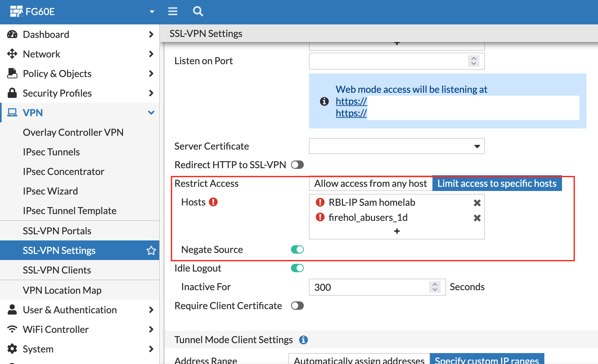Open the IPsec Wizard page
This screenshot has width=598, height=364.
point(50,191)
